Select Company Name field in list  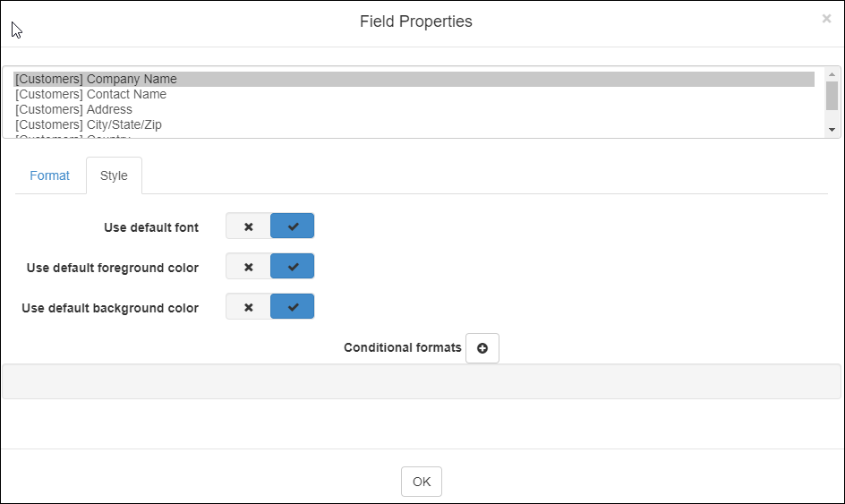97,79
